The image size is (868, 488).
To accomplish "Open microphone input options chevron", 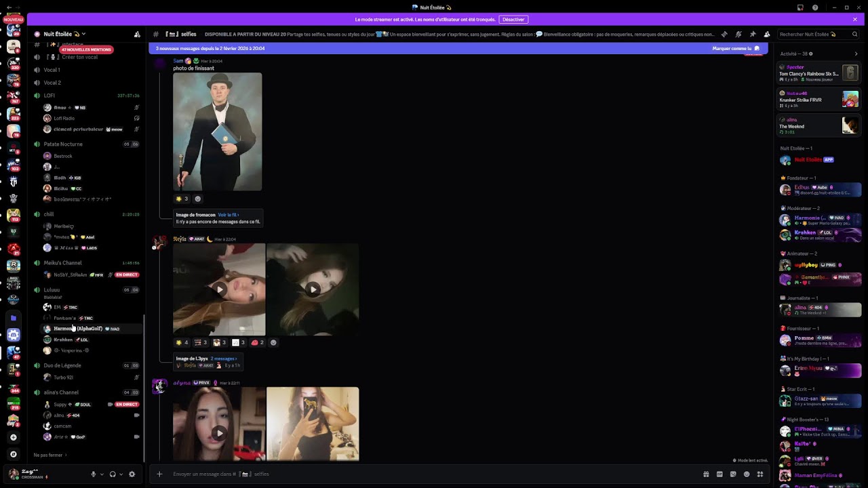I will [x=102, y=474].
